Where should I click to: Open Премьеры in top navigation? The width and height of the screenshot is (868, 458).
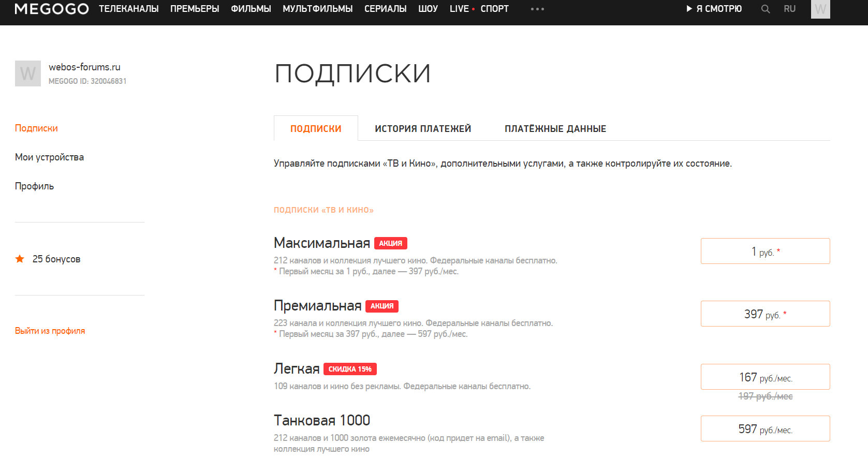[195, 9]
